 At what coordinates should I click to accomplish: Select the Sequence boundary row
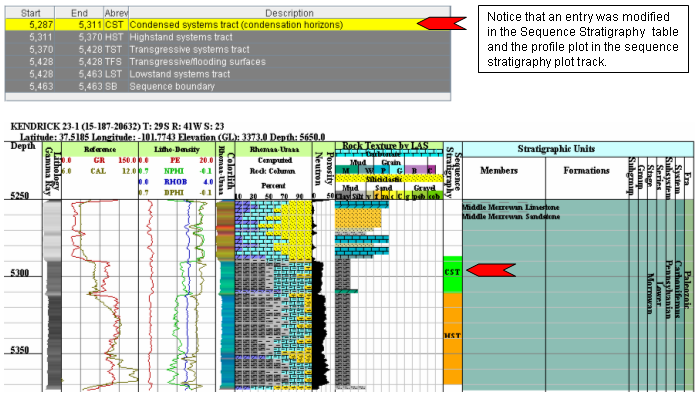(228, 86)
